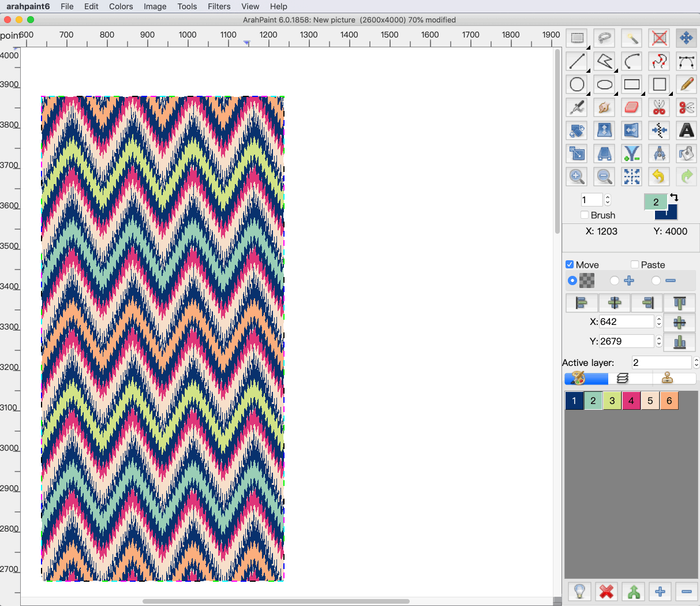Click the fit to window arrows icon

pos(632,177)
